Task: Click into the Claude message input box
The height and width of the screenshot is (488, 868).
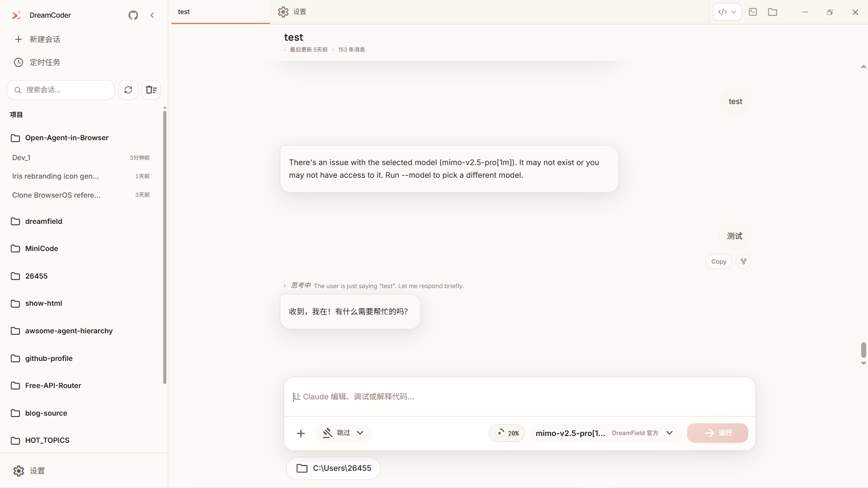Action: (x=519, y=397)
